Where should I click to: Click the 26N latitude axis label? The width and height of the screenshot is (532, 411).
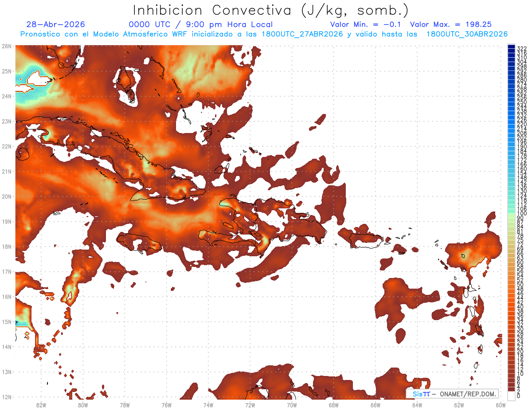coord(7,46)
